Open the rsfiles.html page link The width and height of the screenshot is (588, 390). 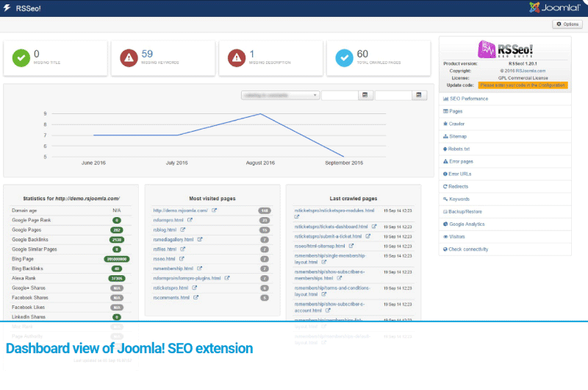pos(165,249)
